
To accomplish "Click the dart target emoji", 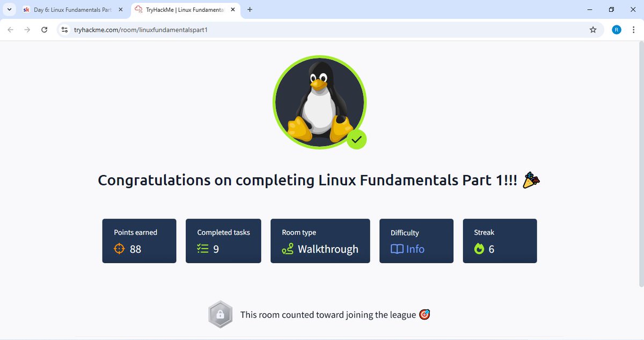I will [425, 315].
